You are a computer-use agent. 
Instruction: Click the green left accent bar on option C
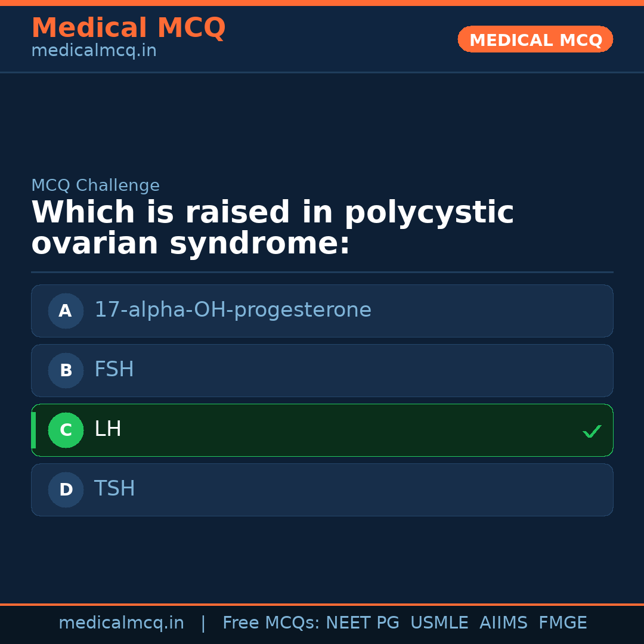33,430
